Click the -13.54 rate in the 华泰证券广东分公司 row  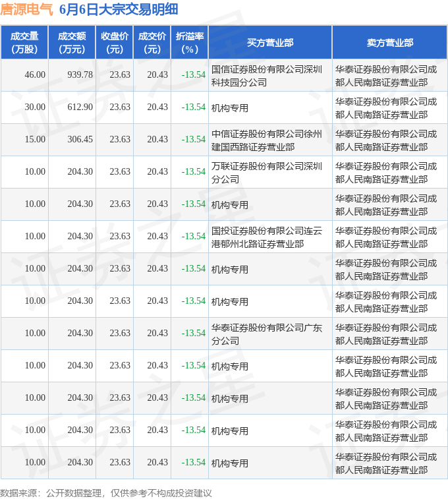pyautogui.click(x=193, y=333)
